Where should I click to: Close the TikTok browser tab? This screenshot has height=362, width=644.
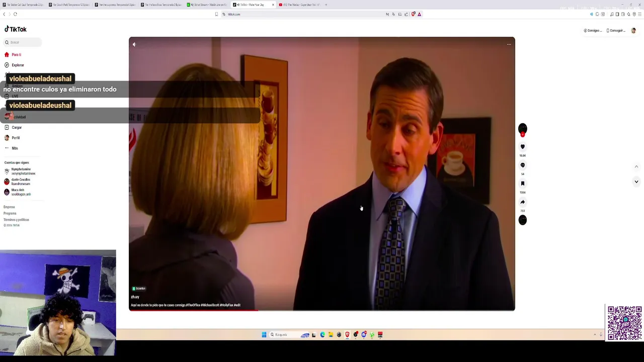pos(273,5)
